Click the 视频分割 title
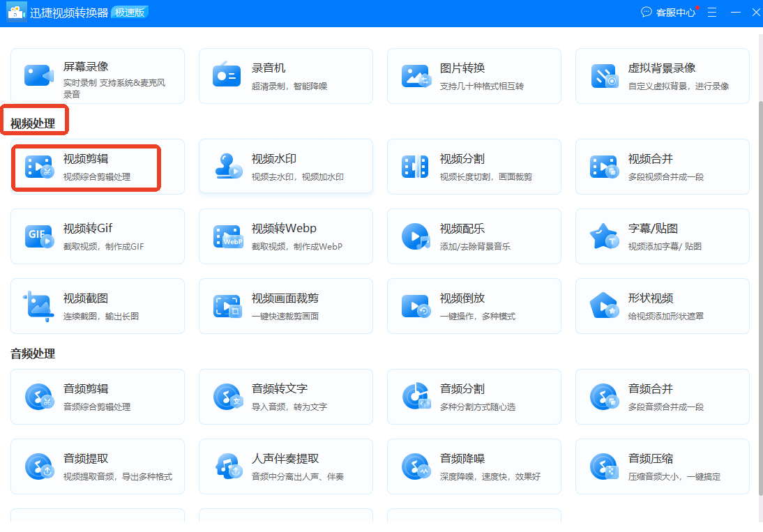 click(x=462, y=159)
